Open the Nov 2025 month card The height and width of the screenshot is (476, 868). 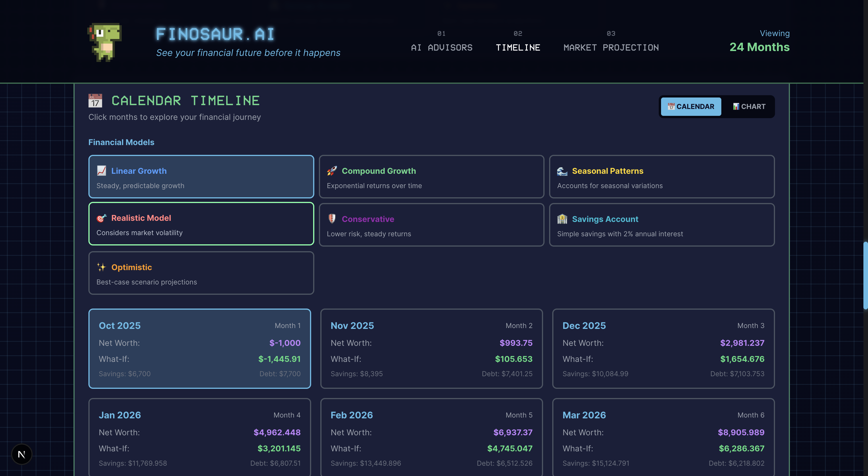tap(431, 348)
